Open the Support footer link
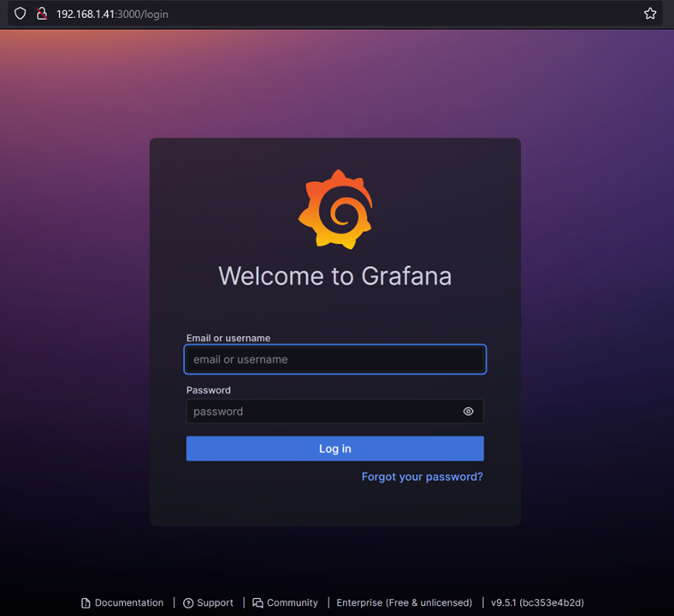 click(x=208, y=602)
